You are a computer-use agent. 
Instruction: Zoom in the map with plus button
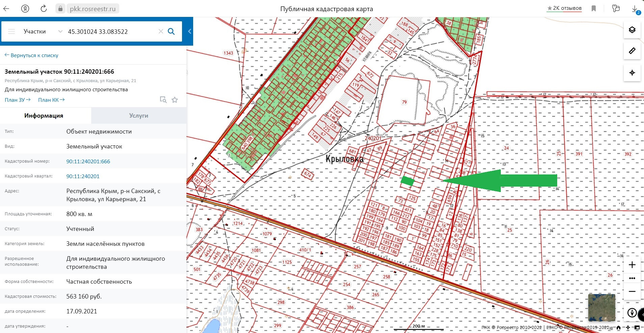(632, 265)
